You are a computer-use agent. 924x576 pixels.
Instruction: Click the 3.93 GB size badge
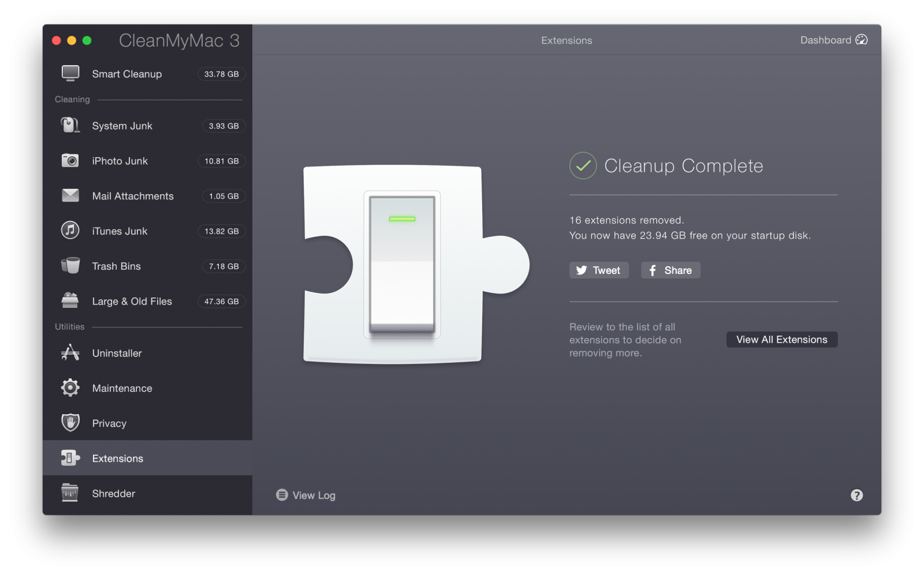[x=223, y=126]
